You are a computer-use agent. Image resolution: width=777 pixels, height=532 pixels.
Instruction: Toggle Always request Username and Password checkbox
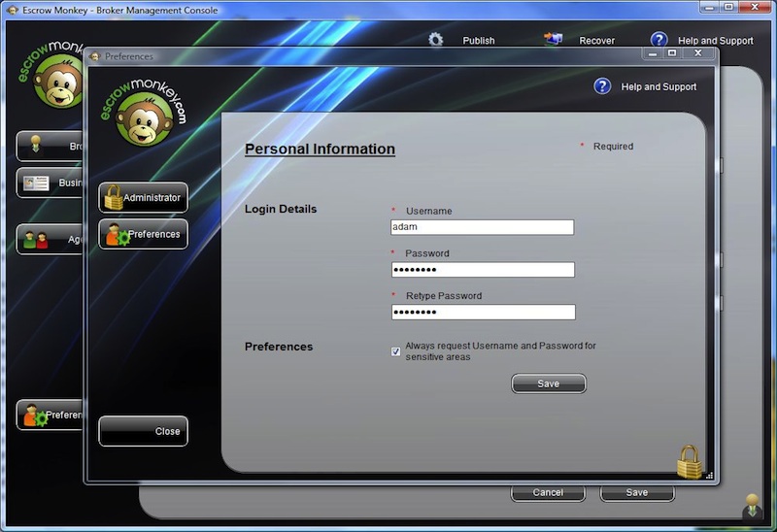396,351
